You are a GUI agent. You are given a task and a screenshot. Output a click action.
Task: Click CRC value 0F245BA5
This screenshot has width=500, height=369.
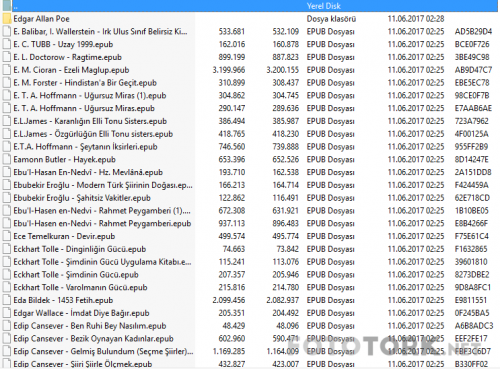[472, 313]
